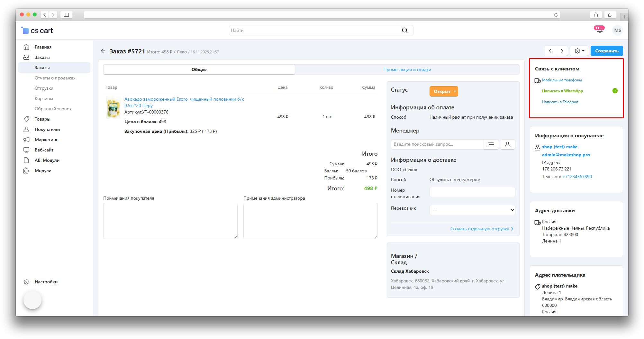644x339 pixels.
Task: Go back using the order arrow icon
Action: coord(103,51)
